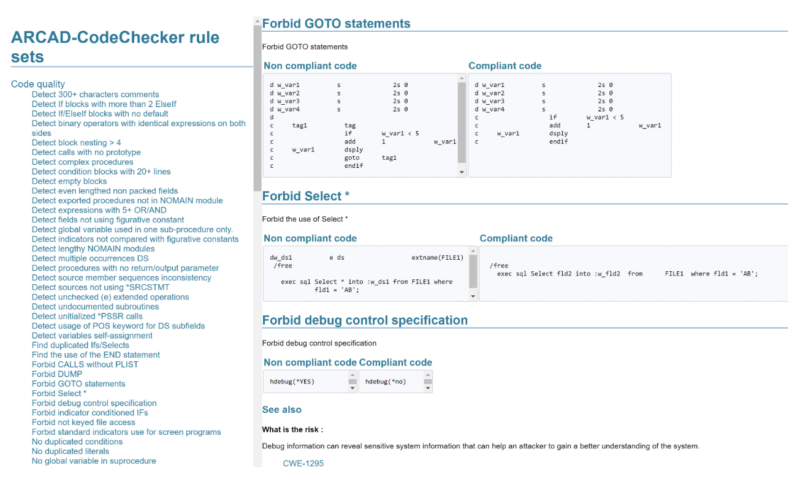Open 'Detect lengthy NOMAIN modules' rule
800x482 pixels.
93,249
